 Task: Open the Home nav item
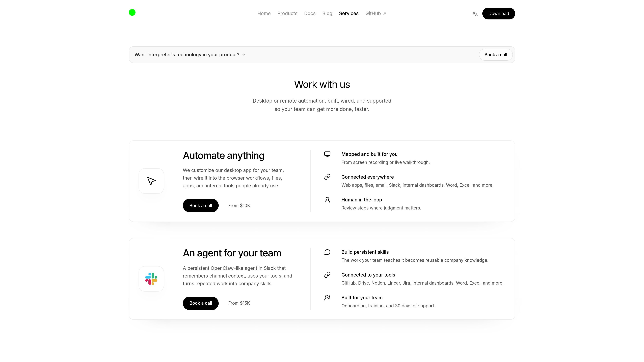[264, 13]
